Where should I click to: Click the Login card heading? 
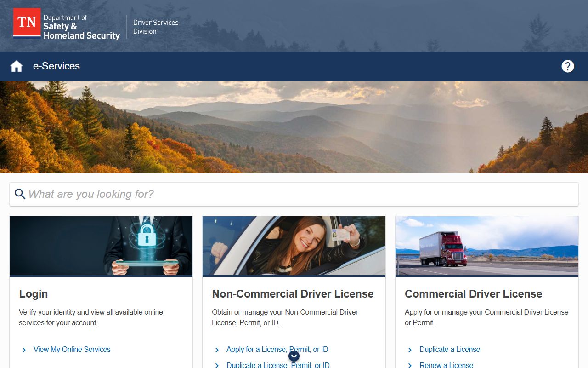[x=34, y=294]
